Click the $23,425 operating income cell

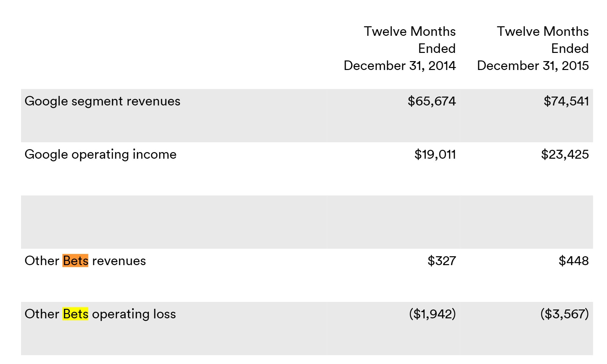pyautogui.click(x=565, y=154)
